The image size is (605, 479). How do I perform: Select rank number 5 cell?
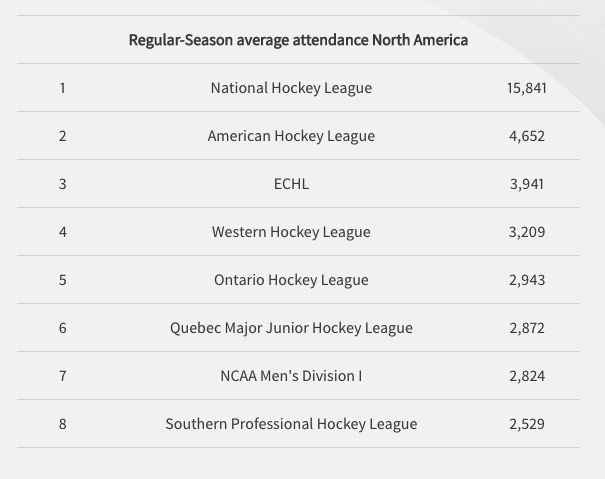[x=63, y=280]
